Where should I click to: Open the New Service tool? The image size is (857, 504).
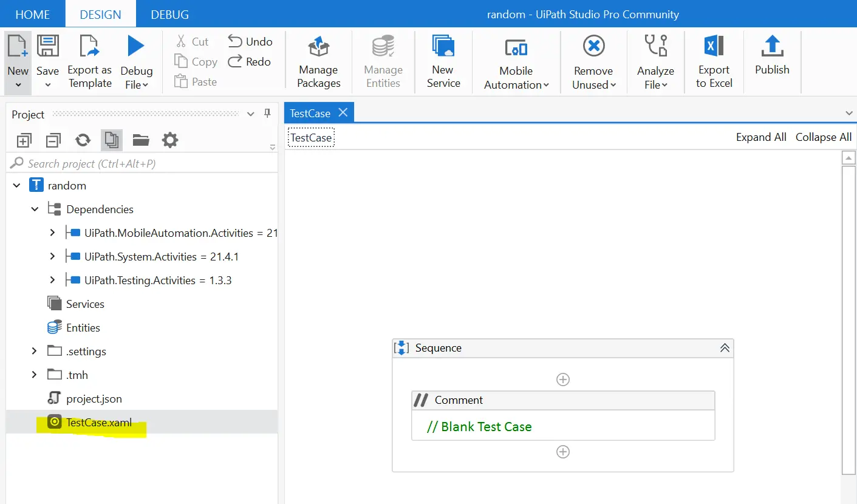(443, 47)
